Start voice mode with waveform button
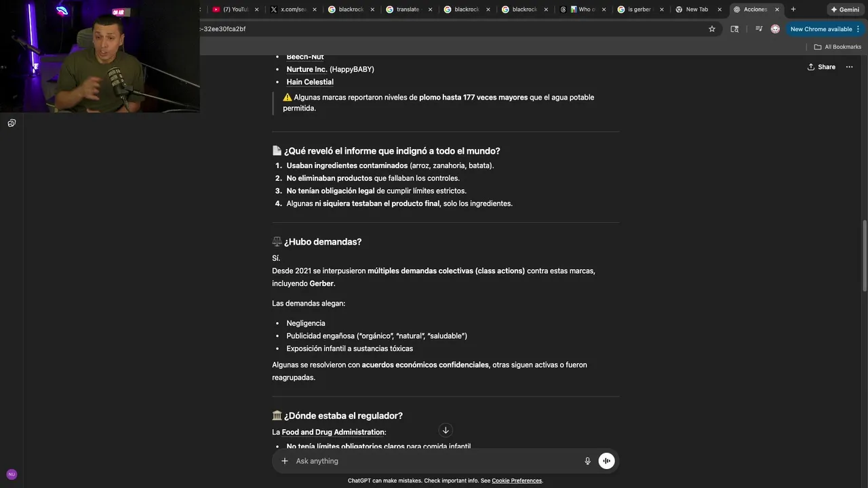The image size is (868, 488). coord(606,461)
